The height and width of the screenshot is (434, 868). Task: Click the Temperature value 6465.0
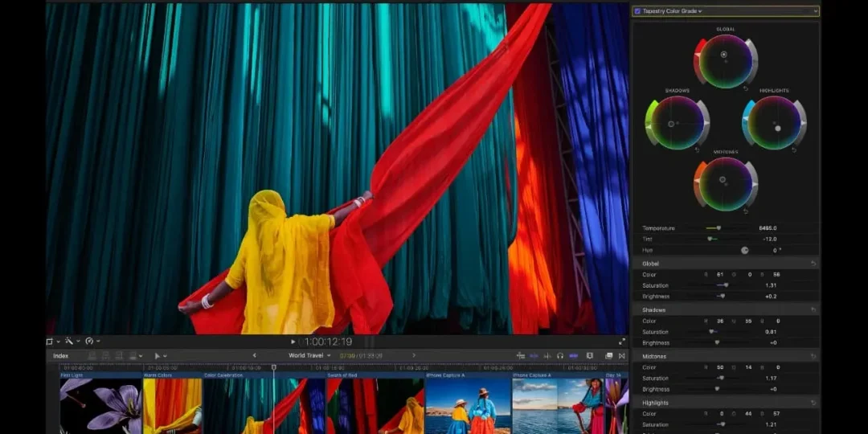(x=768, y=228)
